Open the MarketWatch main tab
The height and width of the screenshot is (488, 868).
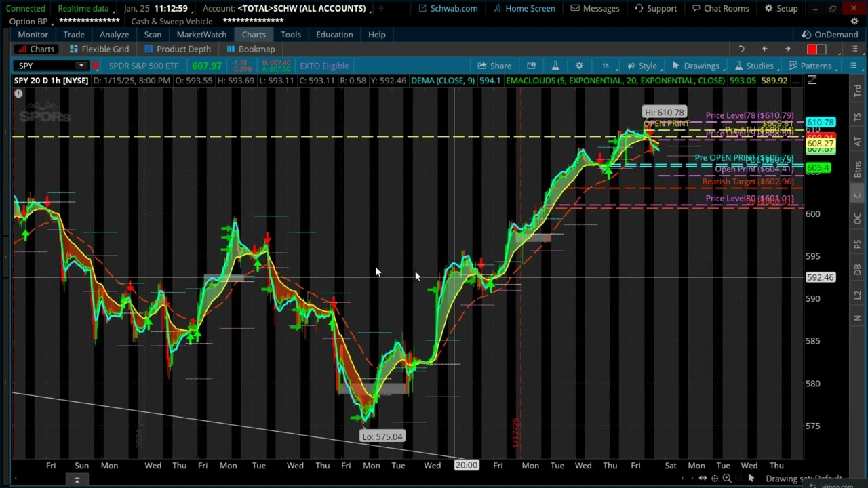pos(201,35)
